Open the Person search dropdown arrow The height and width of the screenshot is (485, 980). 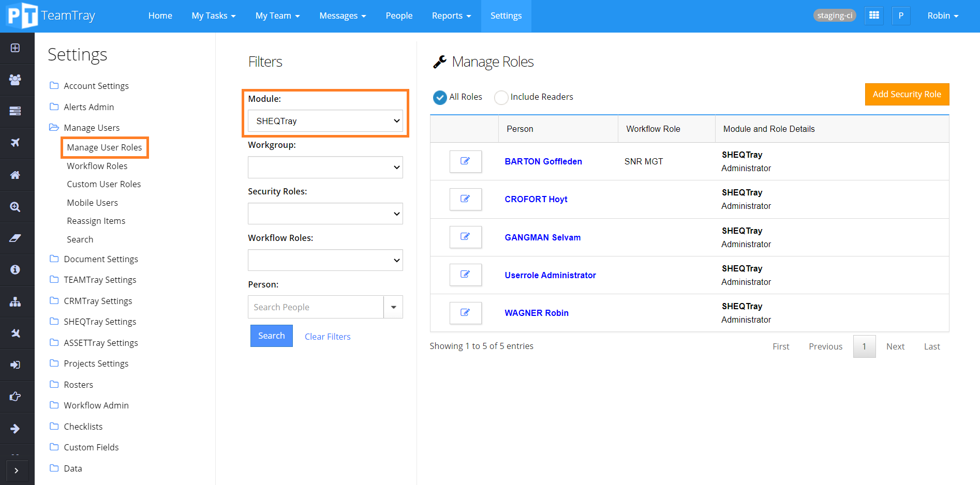[x=393, y=307]
